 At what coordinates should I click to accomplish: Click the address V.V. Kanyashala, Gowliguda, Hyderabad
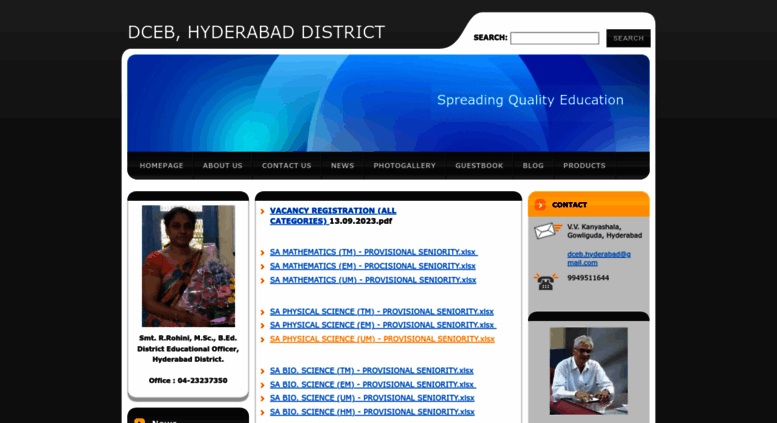coord(605,231)
